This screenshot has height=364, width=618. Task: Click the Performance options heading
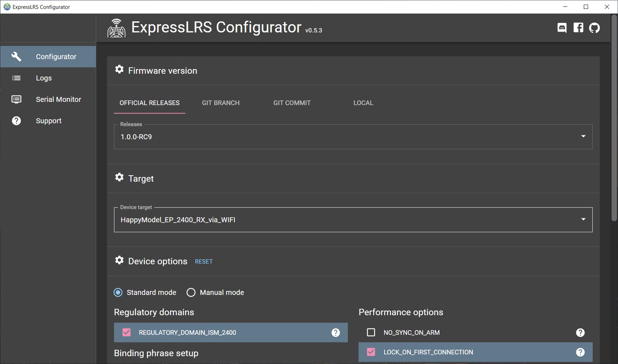(x=401, y=312)
